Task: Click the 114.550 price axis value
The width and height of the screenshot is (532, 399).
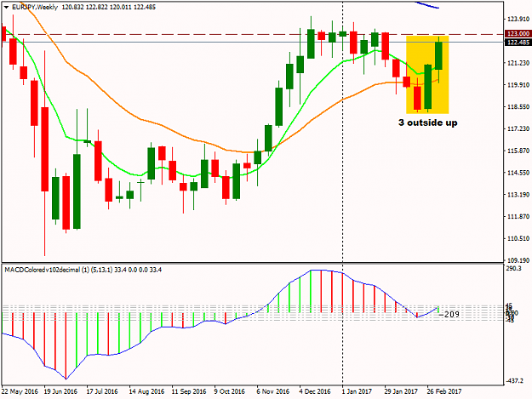Action: pos(518,173)
